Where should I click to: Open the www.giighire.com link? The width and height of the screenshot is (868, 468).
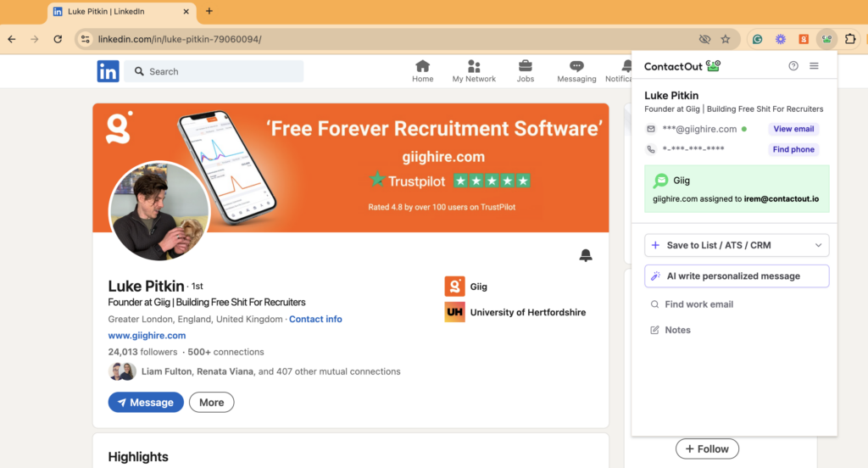(x=147, y=336)
